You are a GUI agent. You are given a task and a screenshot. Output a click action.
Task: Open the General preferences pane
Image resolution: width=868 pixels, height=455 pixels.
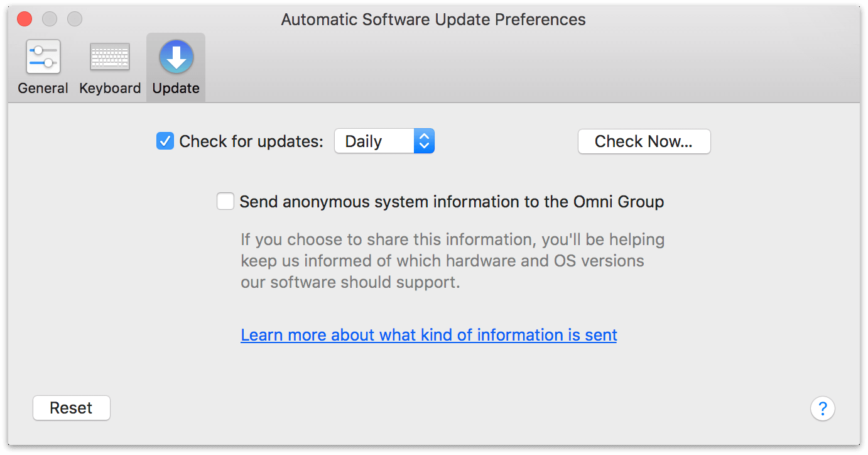[x=43, y=67]
